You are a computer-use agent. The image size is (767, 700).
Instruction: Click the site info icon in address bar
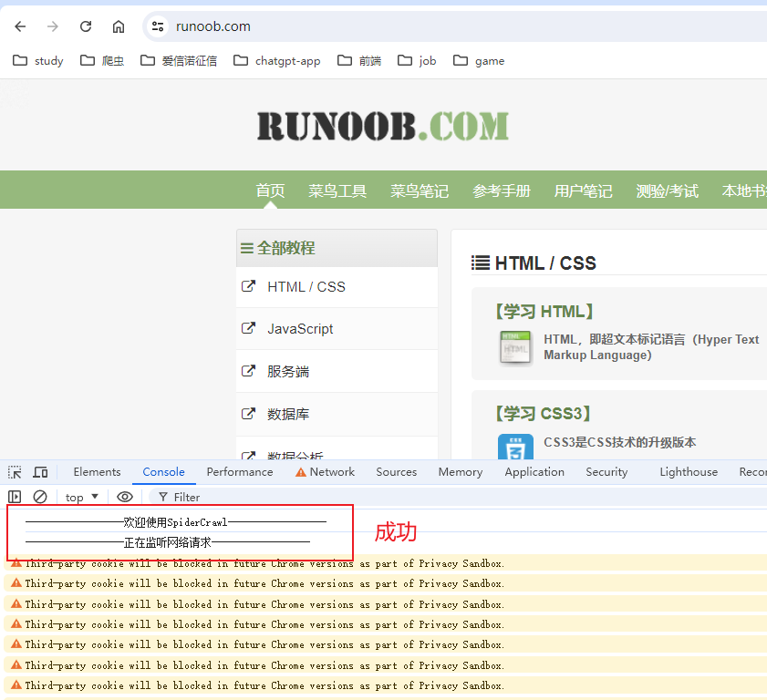158,26
